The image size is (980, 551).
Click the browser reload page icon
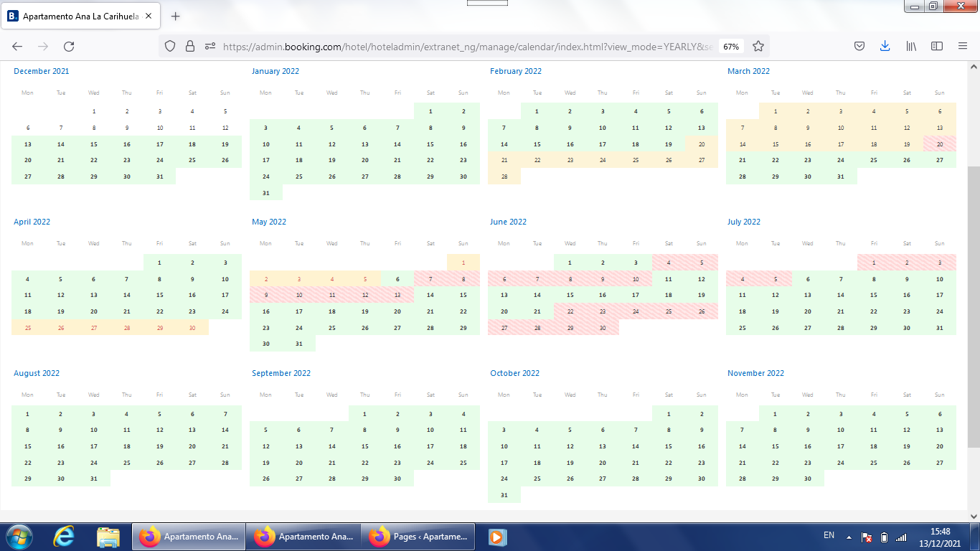(x=69, y=46)
